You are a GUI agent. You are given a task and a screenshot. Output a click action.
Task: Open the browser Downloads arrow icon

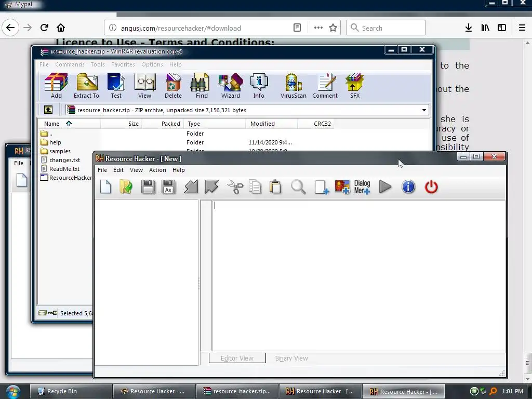click(x=469, y=28)
